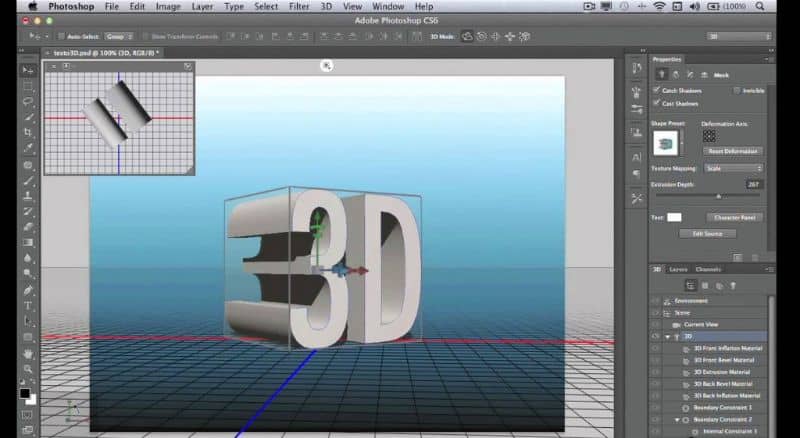Select the Eyedropper tool

coord(28,149)
